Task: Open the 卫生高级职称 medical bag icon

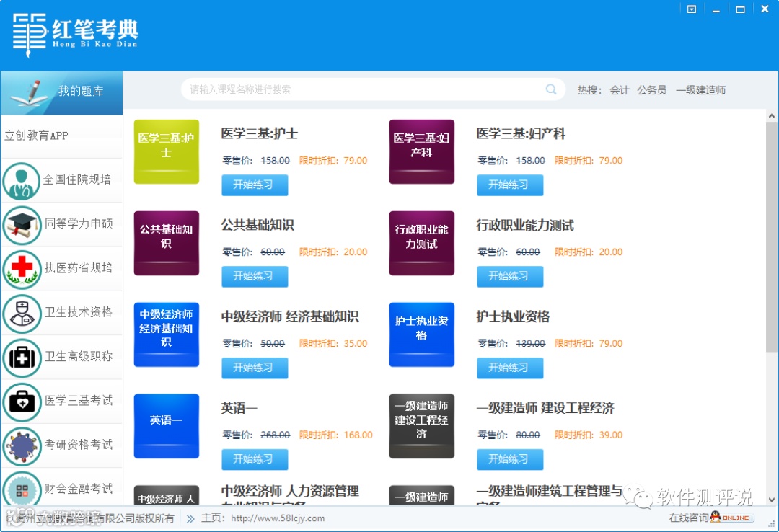Action: coord(22,358)
